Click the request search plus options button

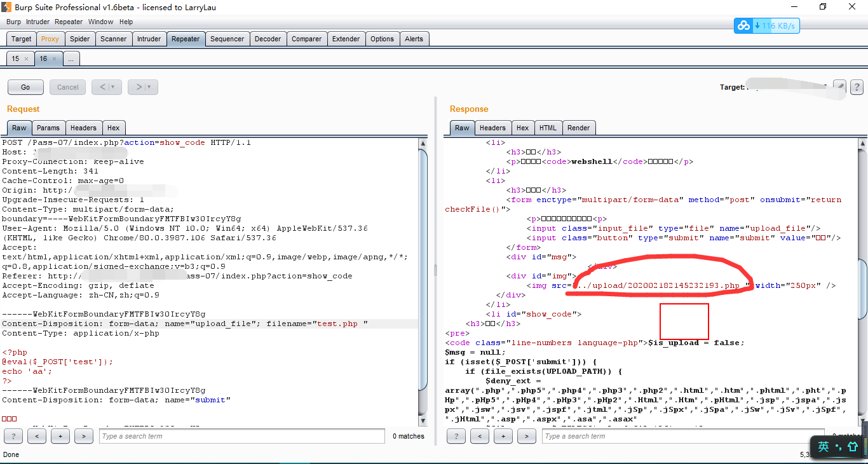click(60, 436)
